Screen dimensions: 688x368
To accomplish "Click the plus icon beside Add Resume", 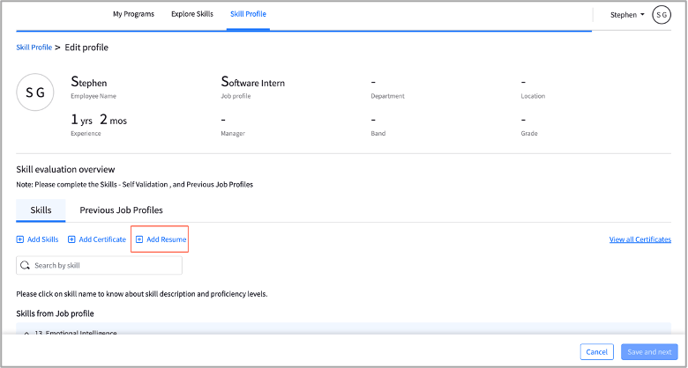I will click(140, 239).
